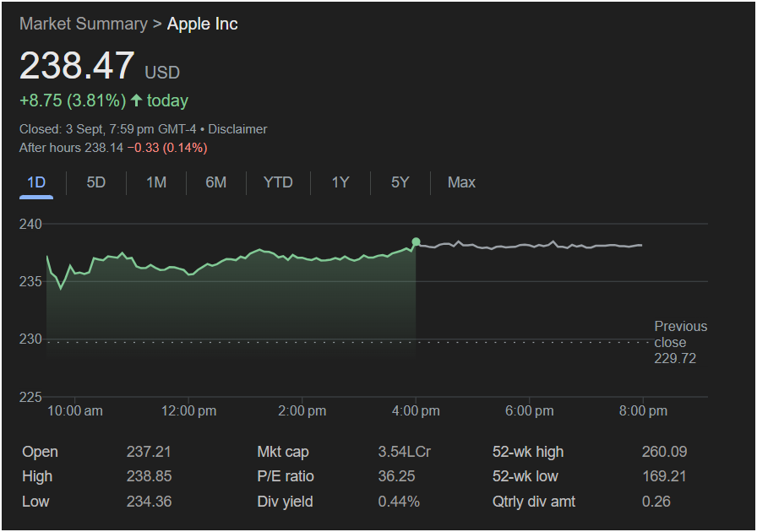757x532 pixels.
Task: Click the Mkt cap value 3.54LCr
Action: coord(405,452)
